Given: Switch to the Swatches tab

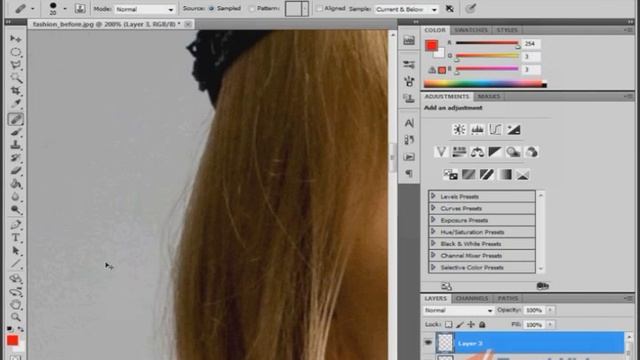Looking at the screenshot, I should tap(471, 30).
